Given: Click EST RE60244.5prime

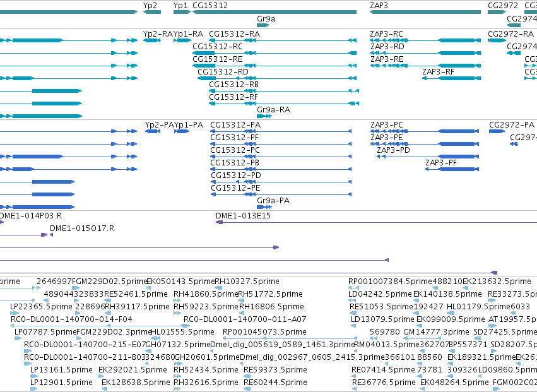Looking at the screenshot, I should (275, 383).
